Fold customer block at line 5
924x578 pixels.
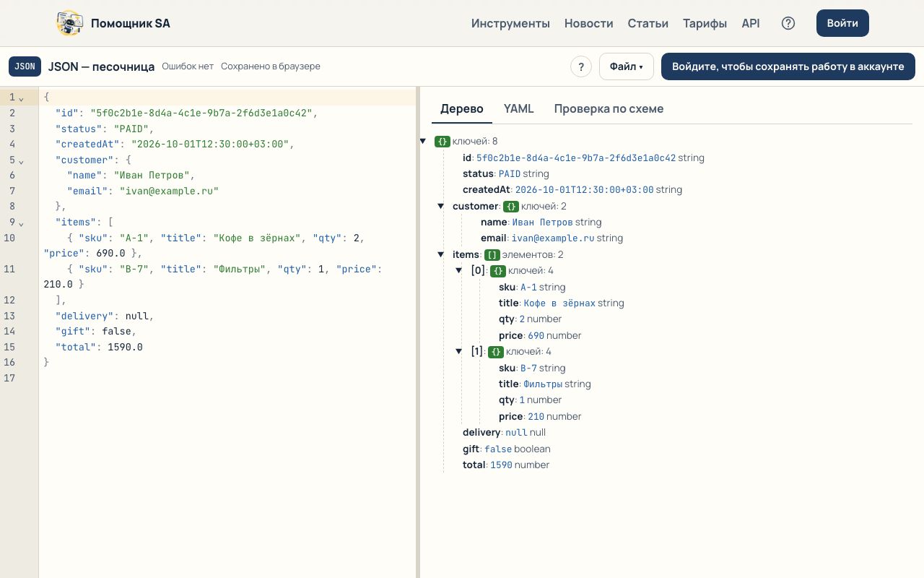21,160
